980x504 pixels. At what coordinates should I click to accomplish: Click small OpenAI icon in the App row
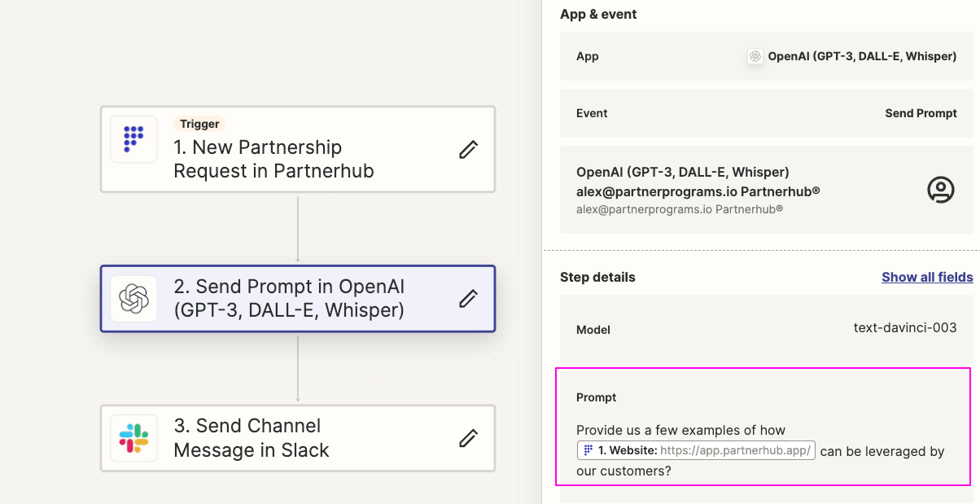point(755,56)
